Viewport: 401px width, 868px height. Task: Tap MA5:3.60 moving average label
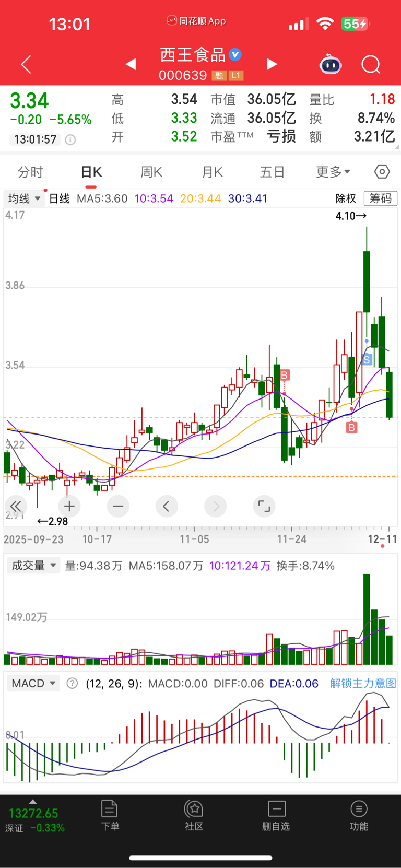click(x=102, y=198)
